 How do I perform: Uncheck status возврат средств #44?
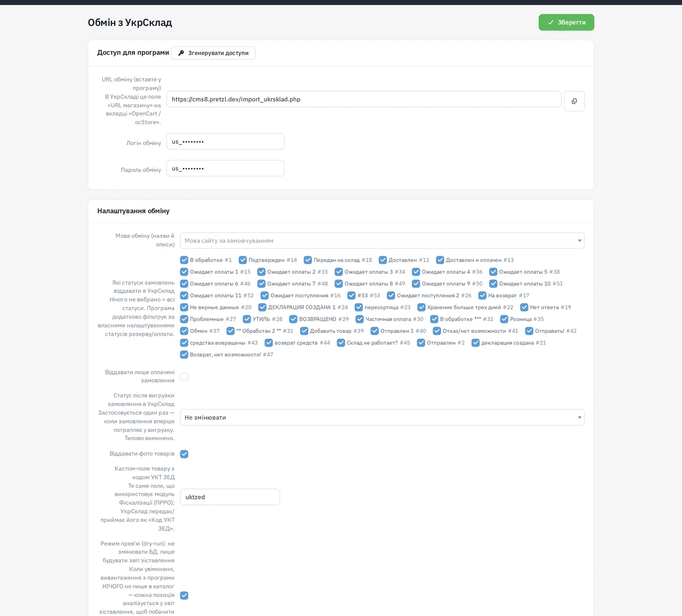click(268, 343)
